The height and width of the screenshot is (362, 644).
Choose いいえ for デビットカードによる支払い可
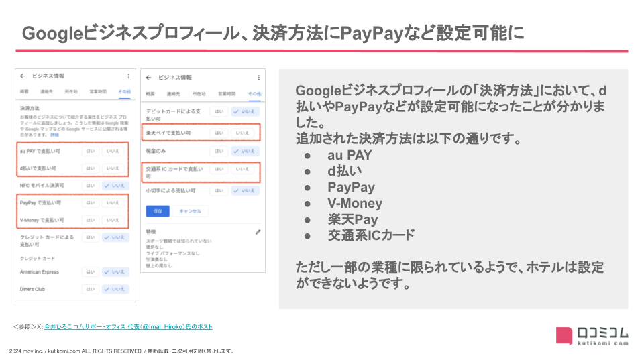[x=245, y=111]
